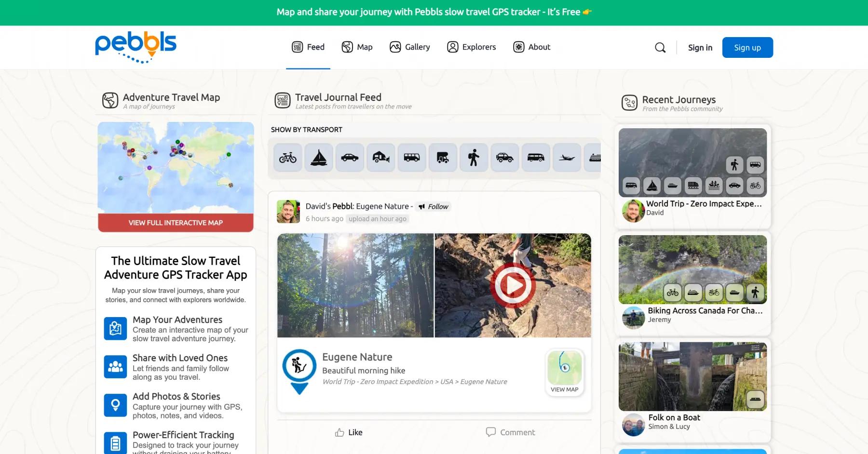
Task: Click the Eugene Nature post title
Action: click(x=357, y=357)
